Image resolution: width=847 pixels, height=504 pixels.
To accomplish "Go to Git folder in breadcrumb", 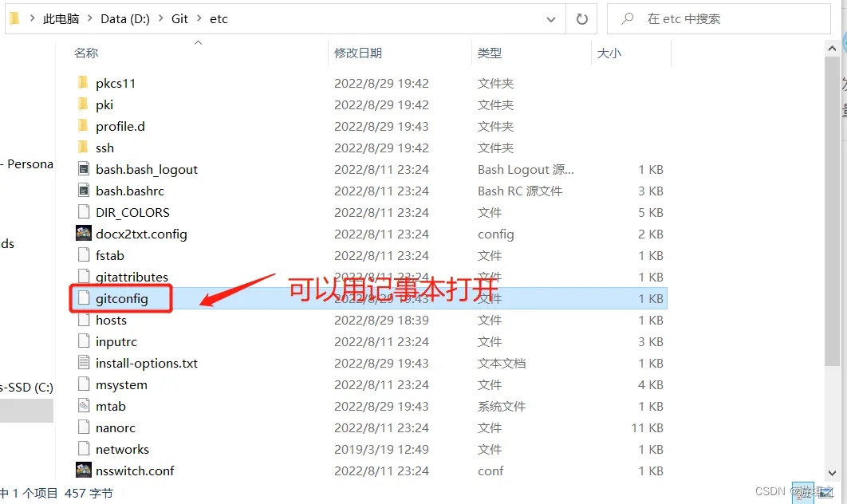I will click(180, 19).
